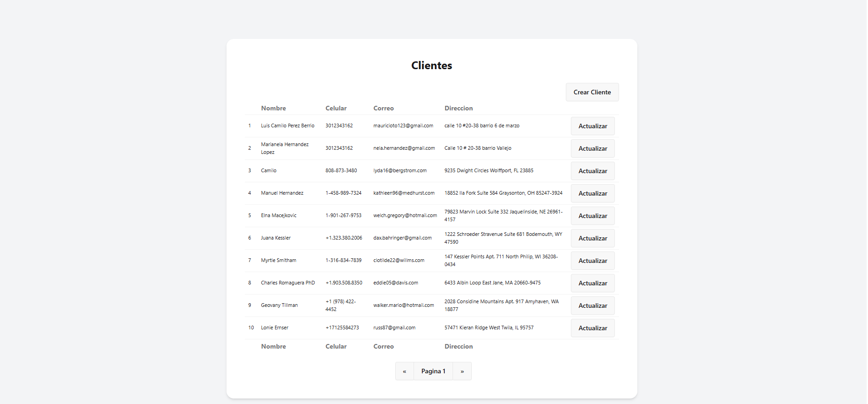Go to the next page with »
Image resolution: width=868 pixels, height=404 pixels.
point(462,371)
